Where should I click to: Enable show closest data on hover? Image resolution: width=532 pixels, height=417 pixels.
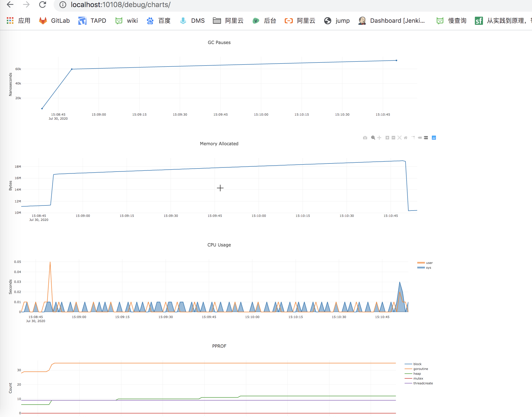420,138
